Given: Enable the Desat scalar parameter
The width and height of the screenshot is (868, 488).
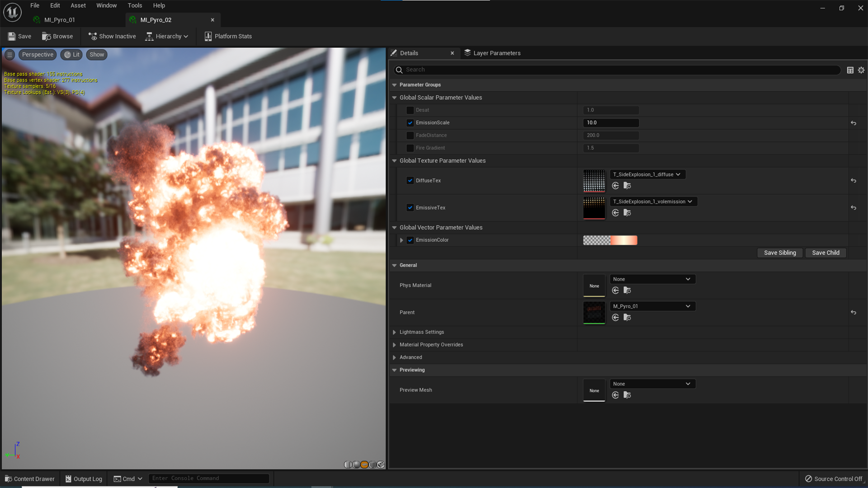Looking at the screenshot, I should click(x=410, y=110).
